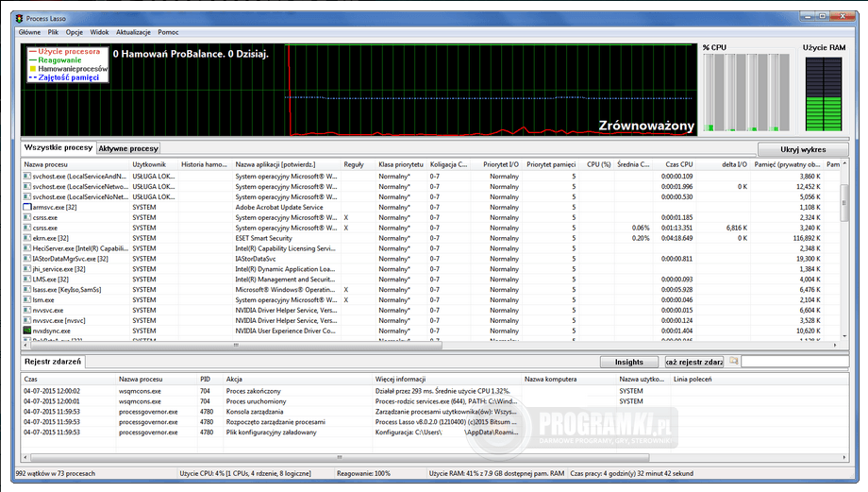868x492 pixels.
Task: Sort event log by the PID column header
Action: click(210, 379)
